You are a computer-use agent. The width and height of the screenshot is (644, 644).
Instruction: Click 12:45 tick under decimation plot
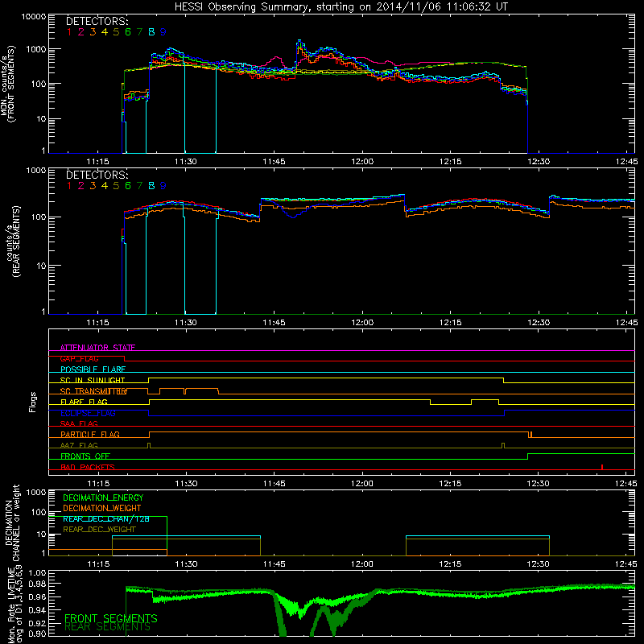pyautogui.click(x=626, y=564)
